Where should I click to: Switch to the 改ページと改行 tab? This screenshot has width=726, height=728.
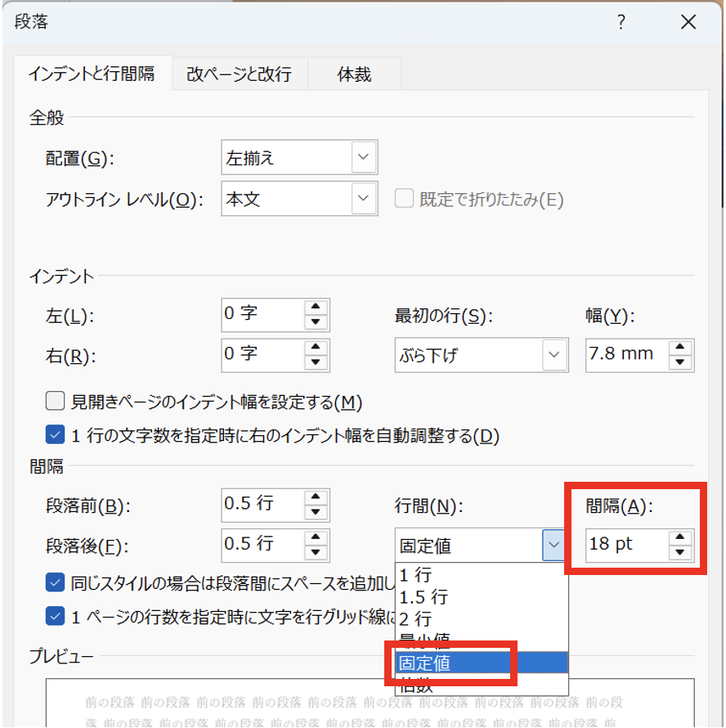(x=238, y=74)
